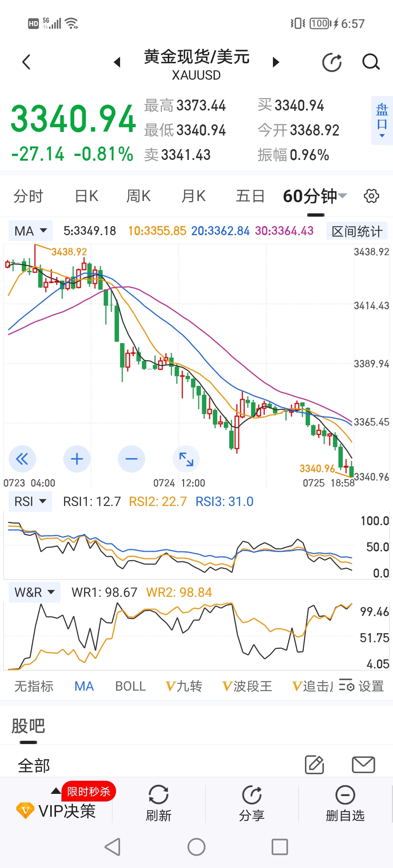393x868 pixels.
Task: Go to next symbol with right triangle
Action: pos(276,62)
